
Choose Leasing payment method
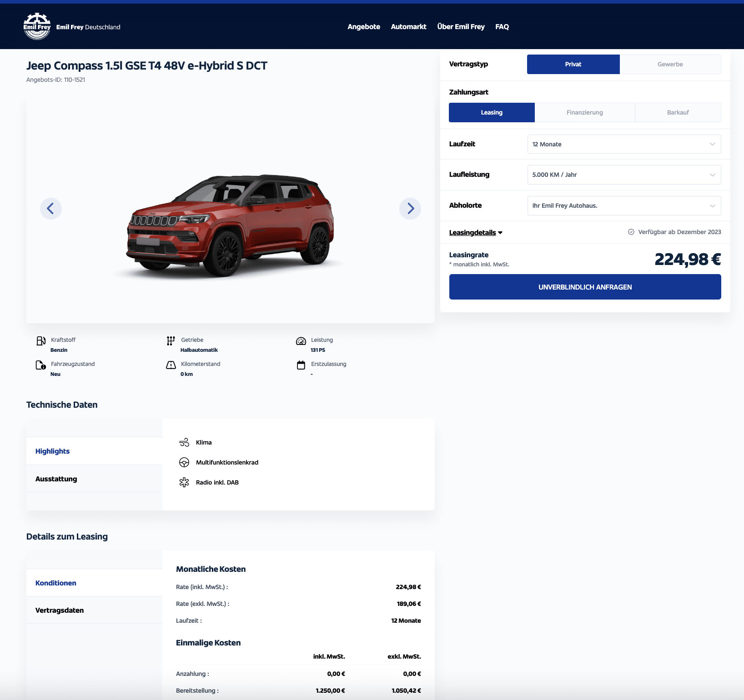pos(492,112)
